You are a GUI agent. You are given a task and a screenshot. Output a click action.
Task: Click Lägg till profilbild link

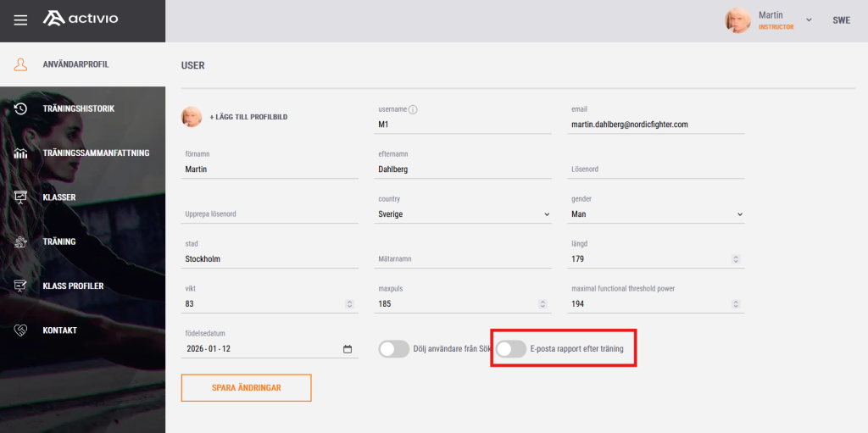(x=248, y=117)
